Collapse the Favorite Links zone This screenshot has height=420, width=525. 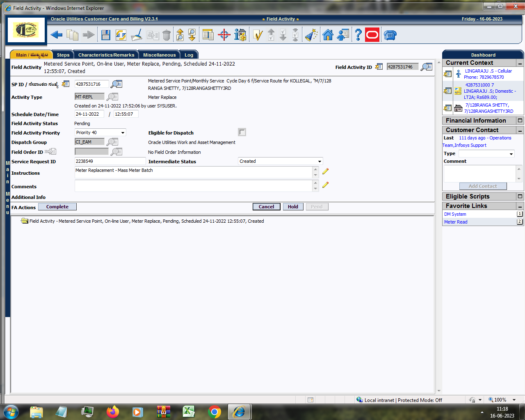click(520, 206)
